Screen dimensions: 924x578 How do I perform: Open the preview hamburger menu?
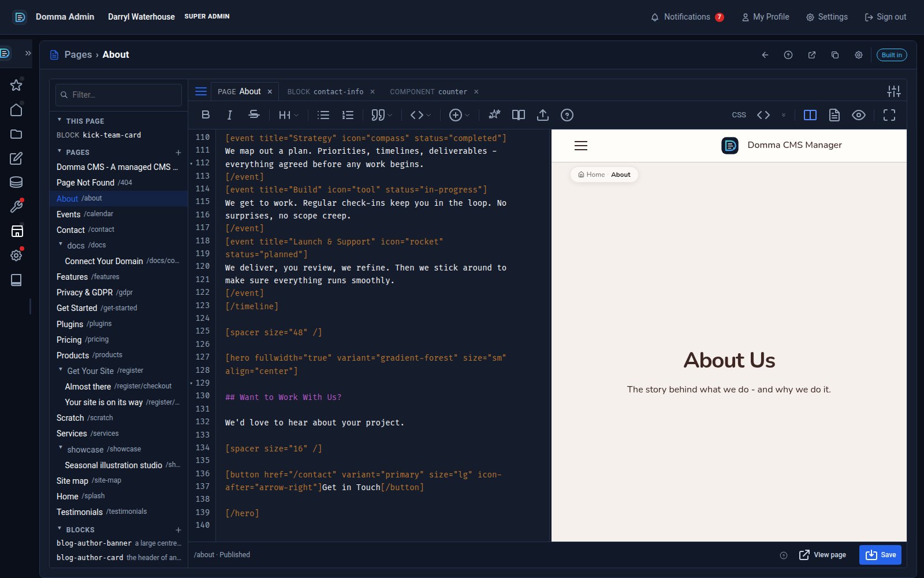(x=581, y=146)
